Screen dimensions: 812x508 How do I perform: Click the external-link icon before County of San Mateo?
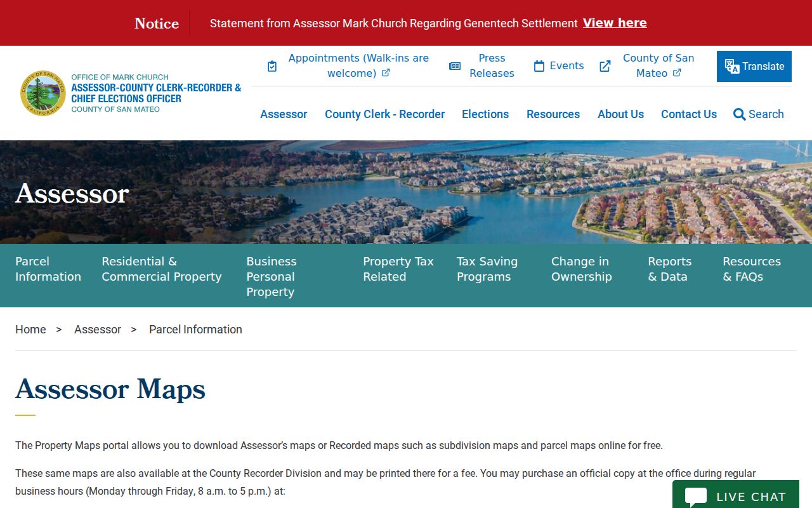click(x=605, y=66)
